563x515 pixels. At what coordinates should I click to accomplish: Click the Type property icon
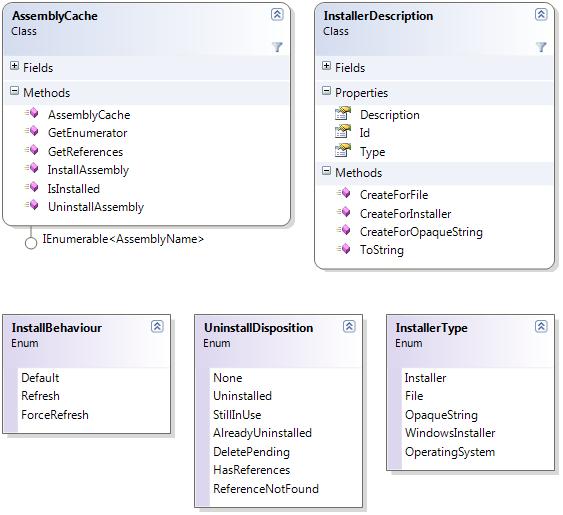click(343, 150)
